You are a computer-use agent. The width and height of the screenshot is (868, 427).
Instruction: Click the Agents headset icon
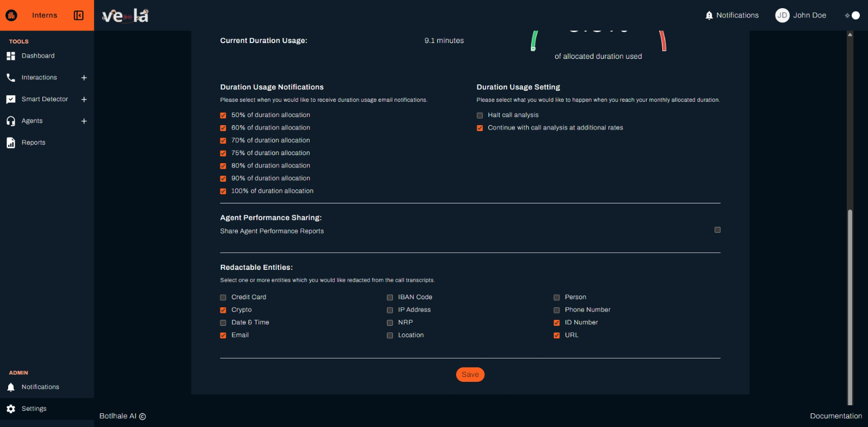11,121
